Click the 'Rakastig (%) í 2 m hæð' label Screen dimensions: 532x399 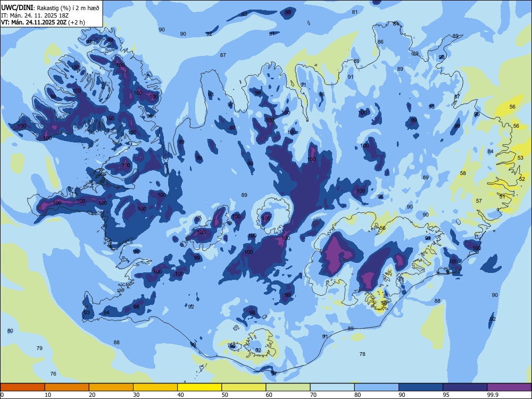pos(68,8)
